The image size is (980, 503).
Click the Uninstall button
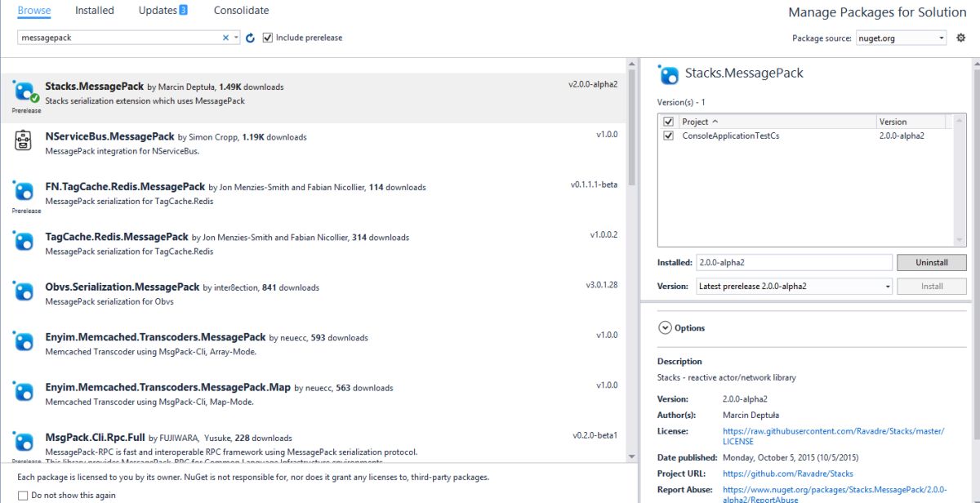931,263
